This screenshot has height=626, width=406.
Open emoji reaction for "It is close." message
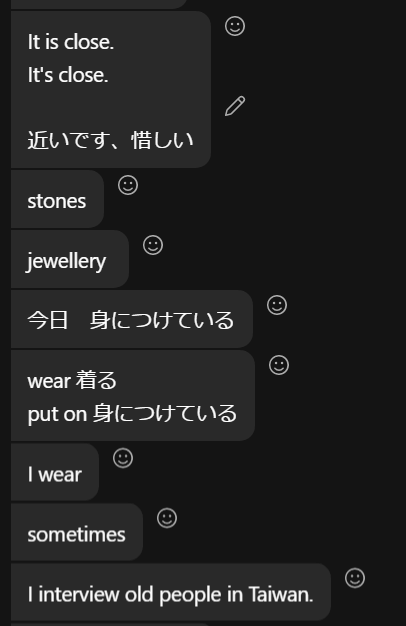coord(235,26)
